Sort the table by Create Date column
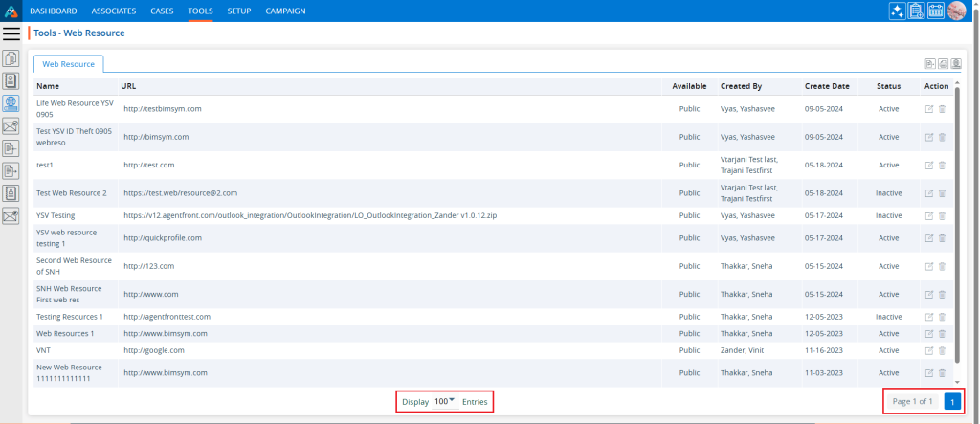The image size is (980, 424). (829, 86)
